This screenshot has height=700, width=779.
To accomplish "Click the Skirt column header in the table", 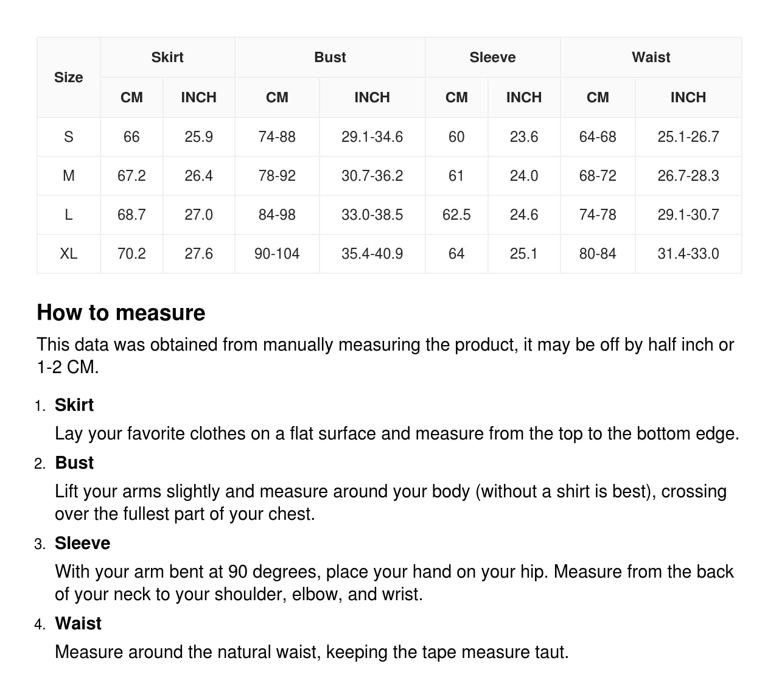I will (x=167, y=57).
